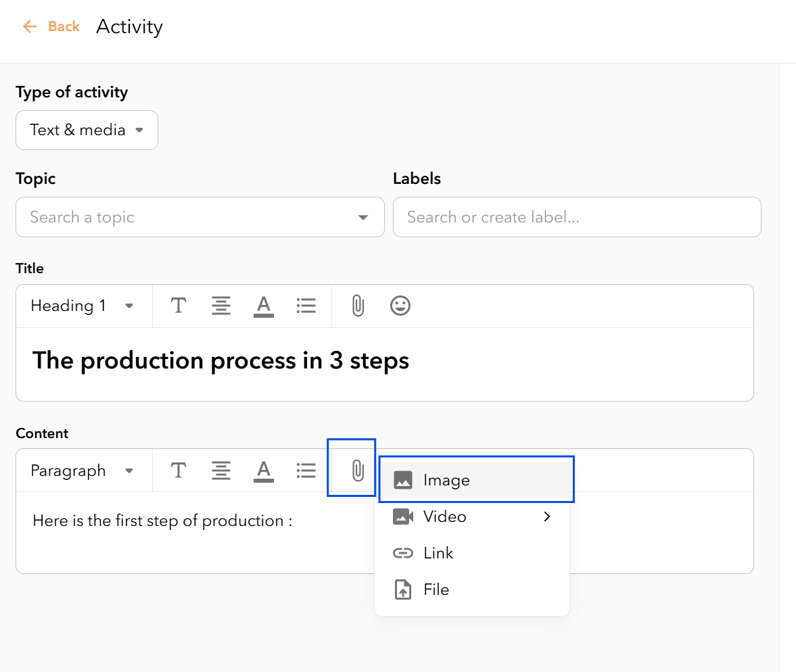The width and height of the screenshot is (796, 672).
Task: Click the bulleted list icon in Title toolbar
Action: (306, 306)
